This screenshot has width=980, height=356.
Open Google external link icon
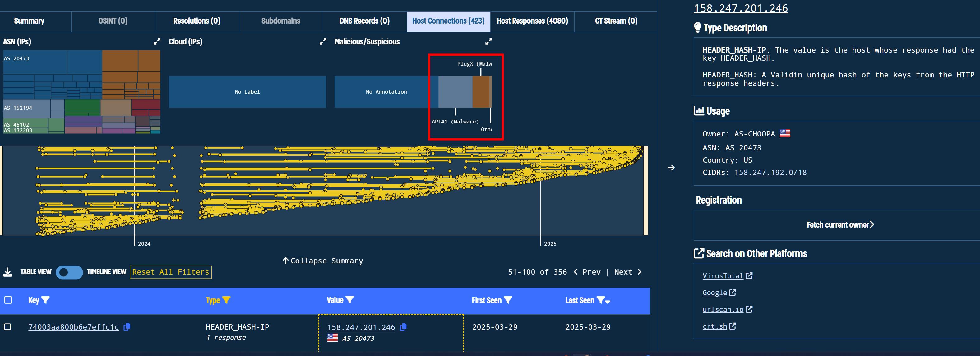[732, 293]
